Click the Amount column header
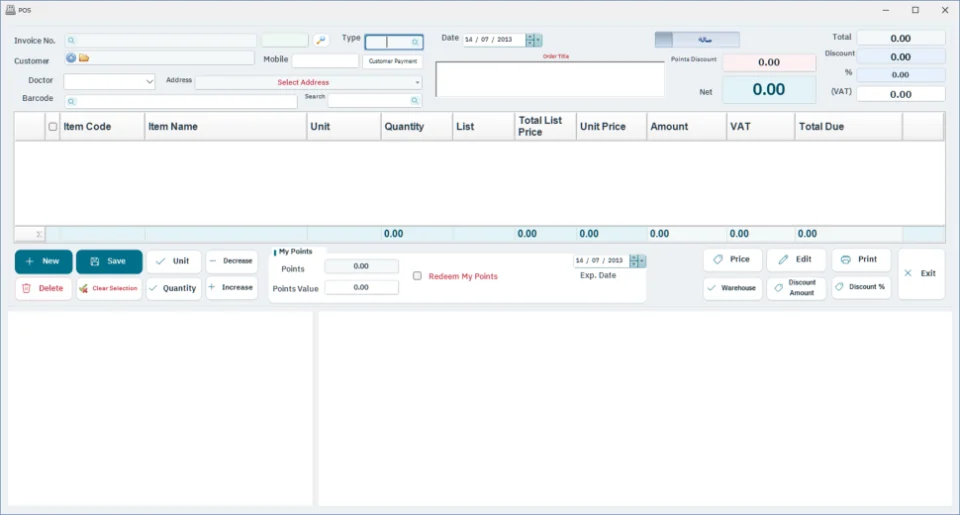 pyautogui.click(x=687, y=127)
